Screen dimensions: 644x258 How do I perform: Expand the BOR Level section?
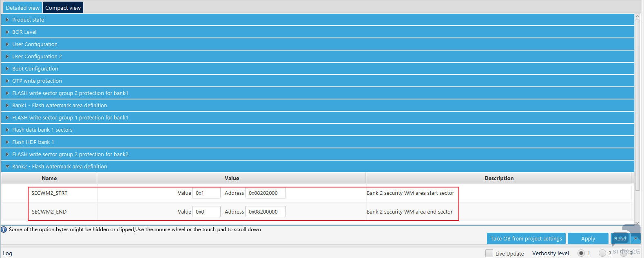coord(317,32)
